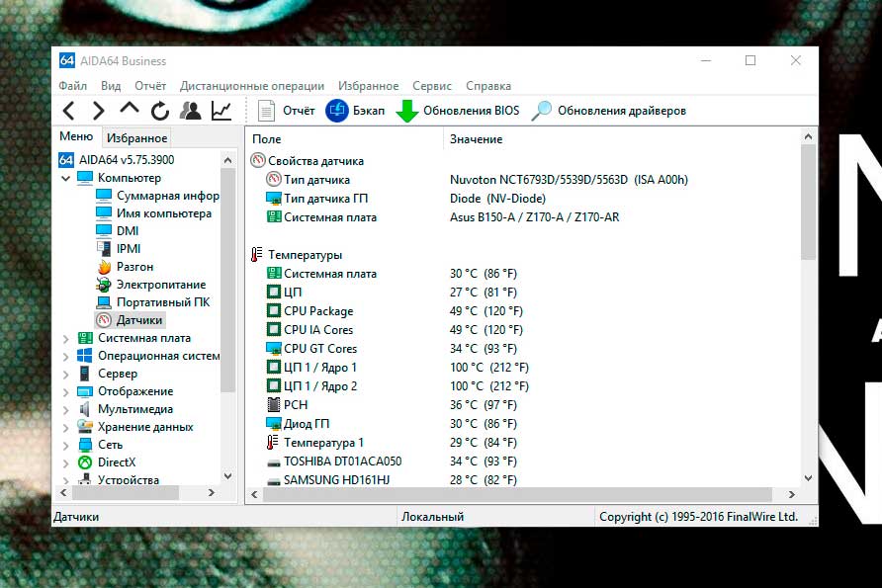This screenshot has width=882, height=588.
Task: Click the Отчёт toolbar button
Action: [287, 111]
